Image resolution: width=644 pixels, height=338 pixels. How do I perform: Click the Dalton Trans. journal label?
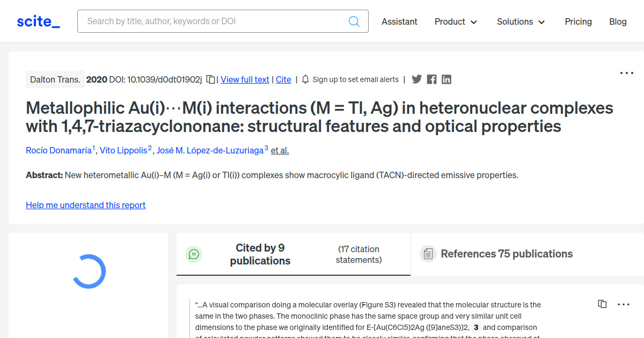55,79
